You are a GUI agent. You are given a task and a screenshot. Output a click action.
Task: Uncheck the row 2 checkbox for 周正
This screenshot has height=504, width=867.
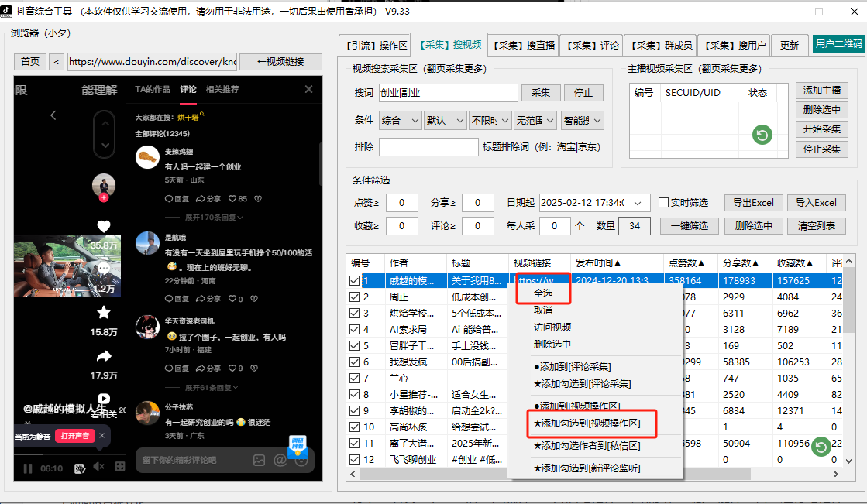pyautogui.click(x=355, y=298)
